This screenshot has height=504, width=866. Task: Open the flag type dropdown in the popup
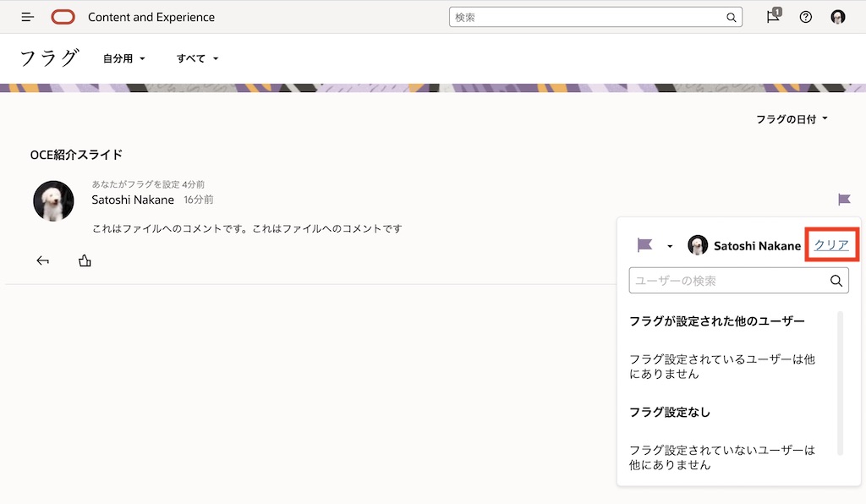pyautogui.click(x=670, y=245)
